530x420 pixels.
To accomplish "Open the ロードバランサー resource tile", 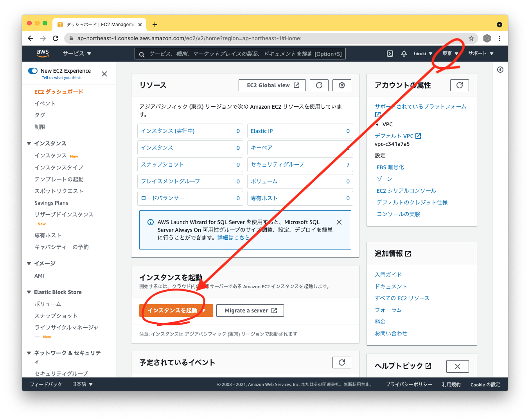I will pyautogui.click(x=190, y=198).
